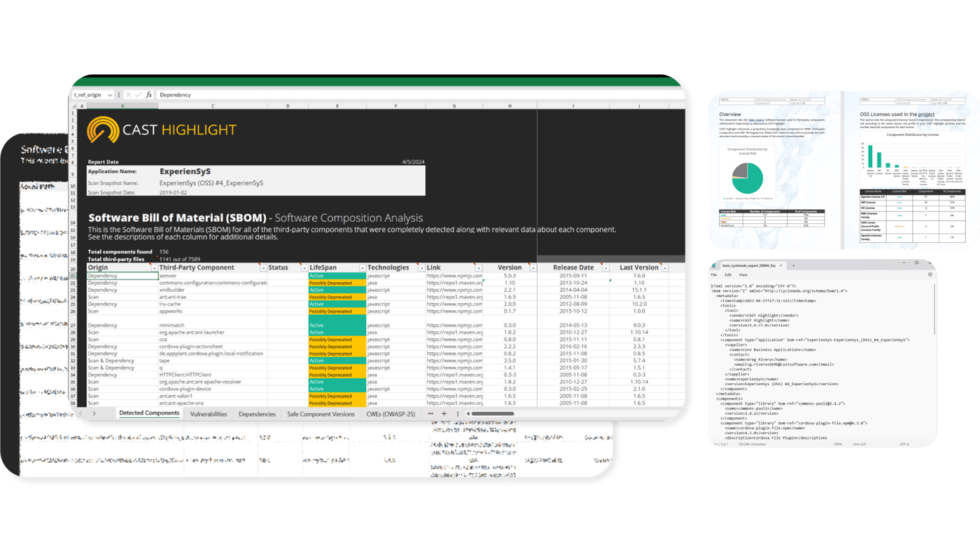
Task: Click the Insert Function fx icon
Action: pos(148,95)
